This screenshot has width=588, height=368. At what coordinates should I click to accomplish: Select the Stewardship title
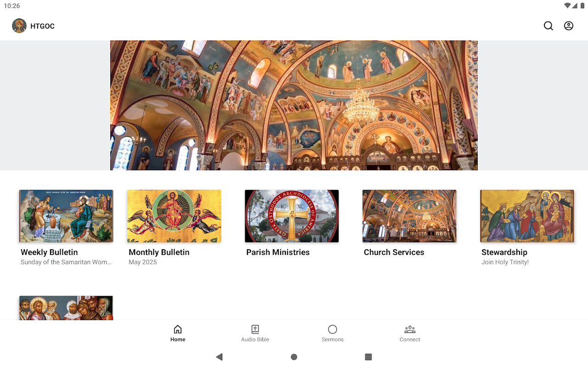504,252
